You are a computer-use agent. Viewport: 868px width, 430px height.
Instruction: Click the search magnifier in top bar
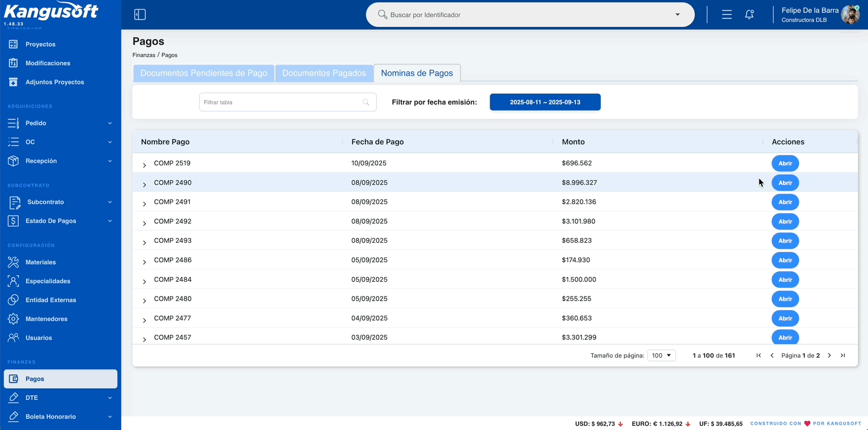point(383,15)
